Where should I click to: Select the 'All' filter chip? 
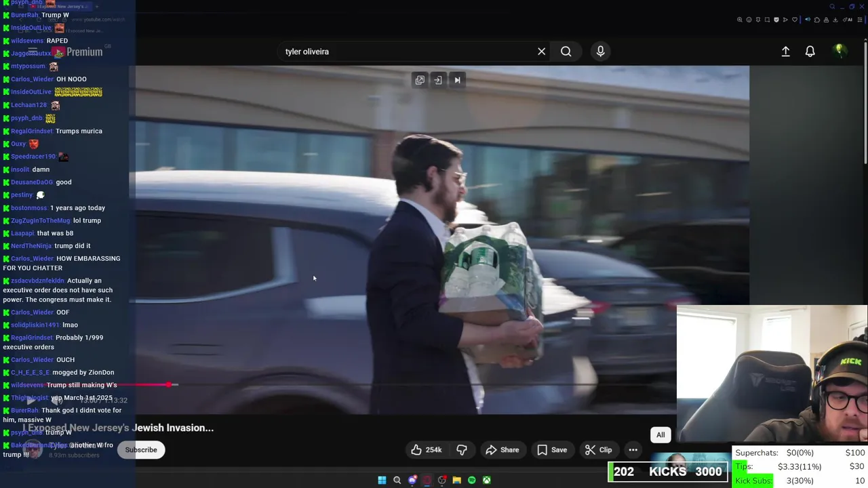point(660,435)
